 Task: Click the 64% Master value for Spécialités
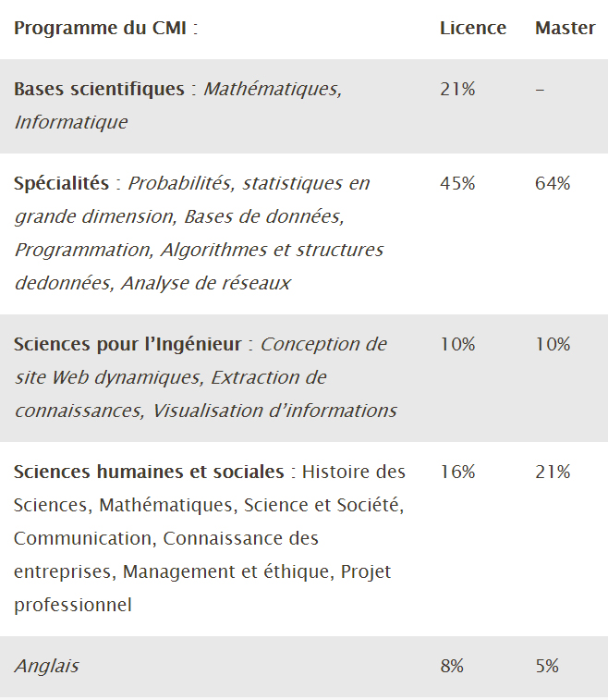point(553,183)
